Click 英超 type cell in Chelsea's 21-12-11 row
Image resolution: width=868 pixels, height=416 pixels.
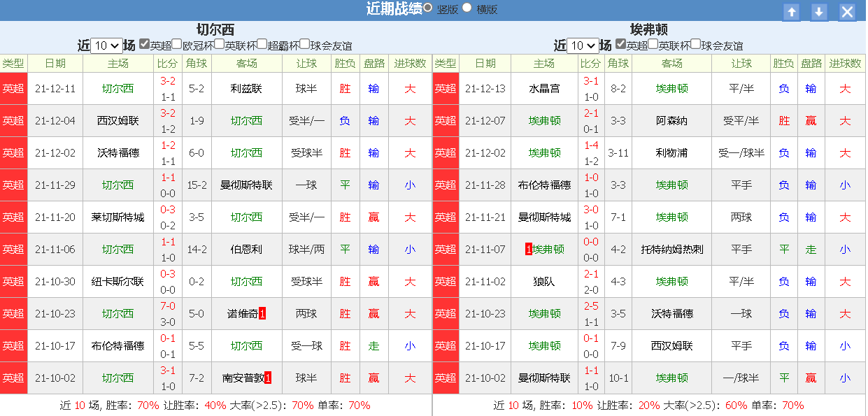click(13, 89)
